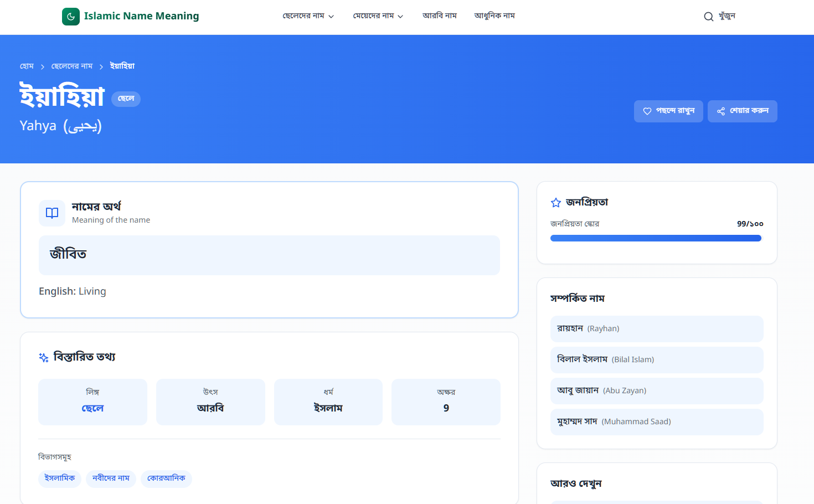This screenshot has width=814, height=504.
Task: Select the নবীদের নাম category tag
Action: [111, 479]
